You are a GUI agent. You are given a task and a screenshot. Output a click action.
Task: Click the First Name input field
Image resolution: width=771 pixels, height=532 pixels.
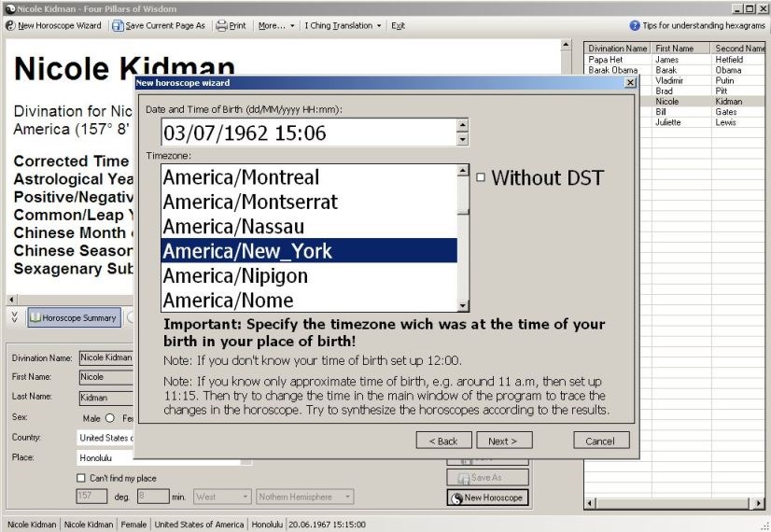pos(106,377)
